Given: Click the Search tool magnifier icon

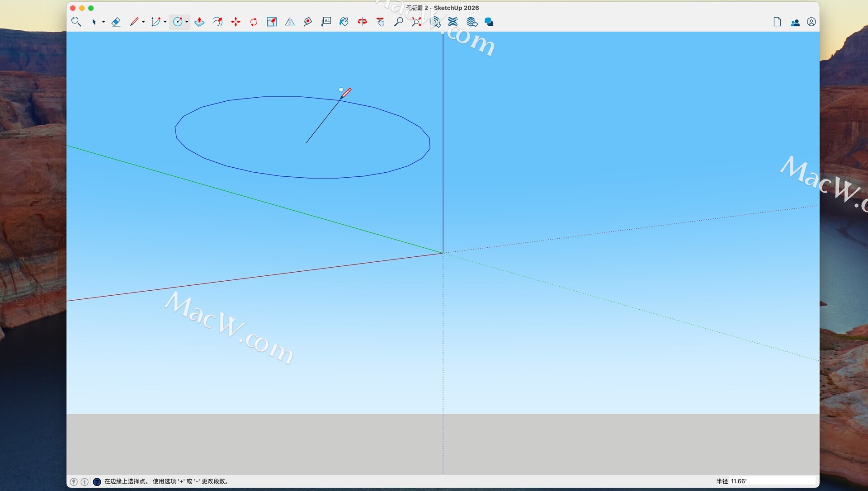Looking at the screenshot, I should [x=76, y=22].
